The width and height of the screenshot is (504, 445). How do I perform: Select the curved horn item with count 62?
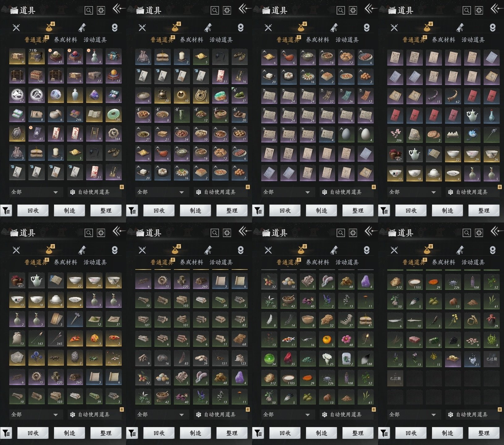(453, 96)
